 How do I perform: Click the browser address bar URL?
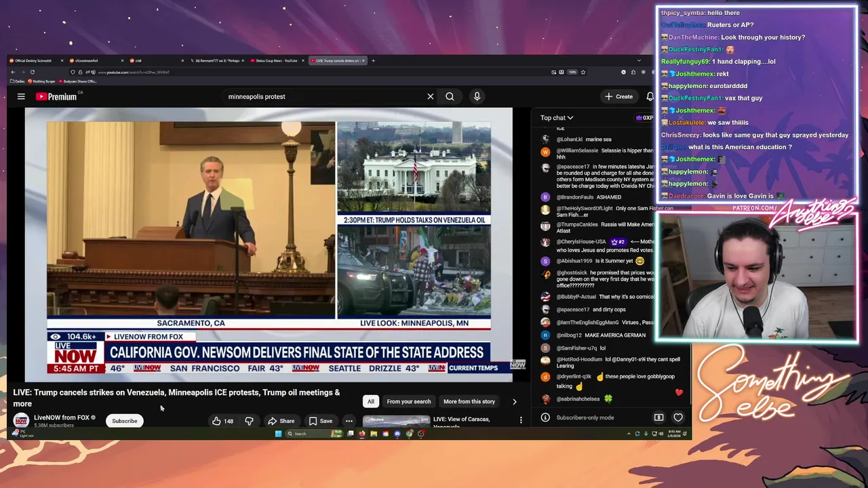click(x=134, y=72)
